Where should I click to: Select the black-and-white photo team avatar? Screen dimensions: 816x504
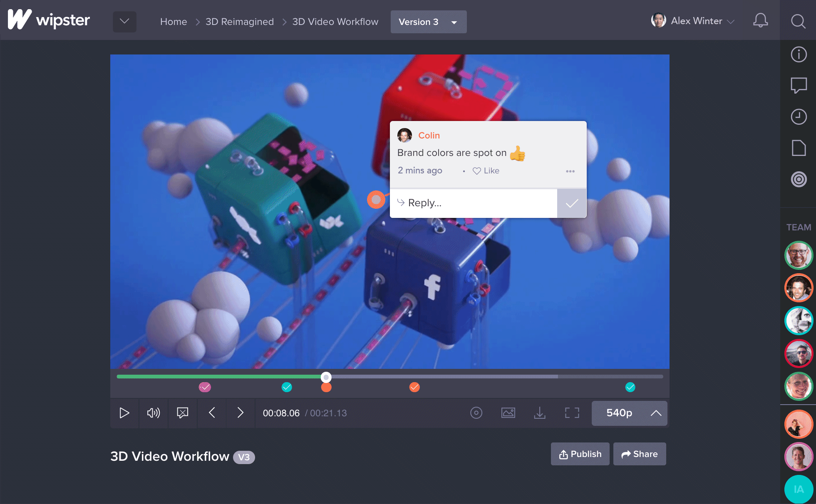799,321
